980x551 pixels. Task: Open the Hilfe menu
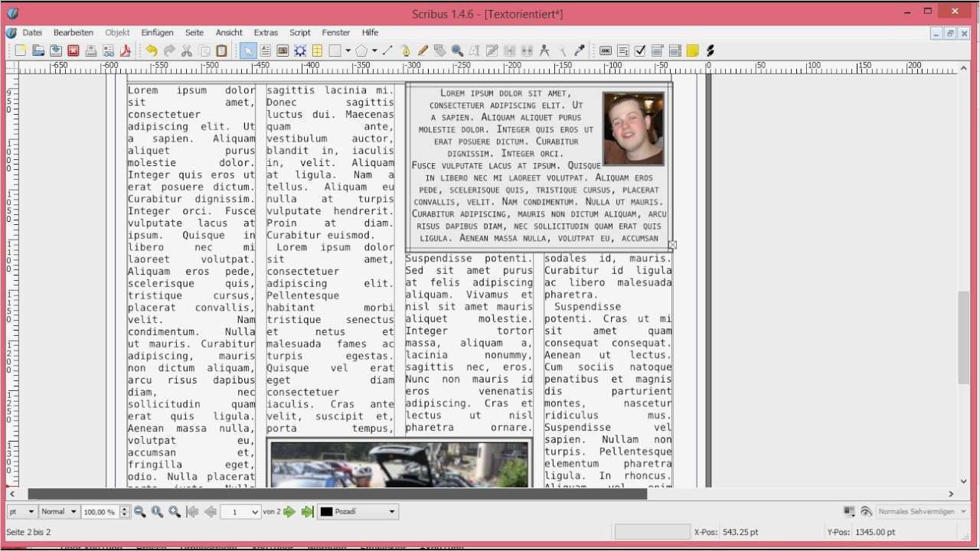tap(371, 33)
